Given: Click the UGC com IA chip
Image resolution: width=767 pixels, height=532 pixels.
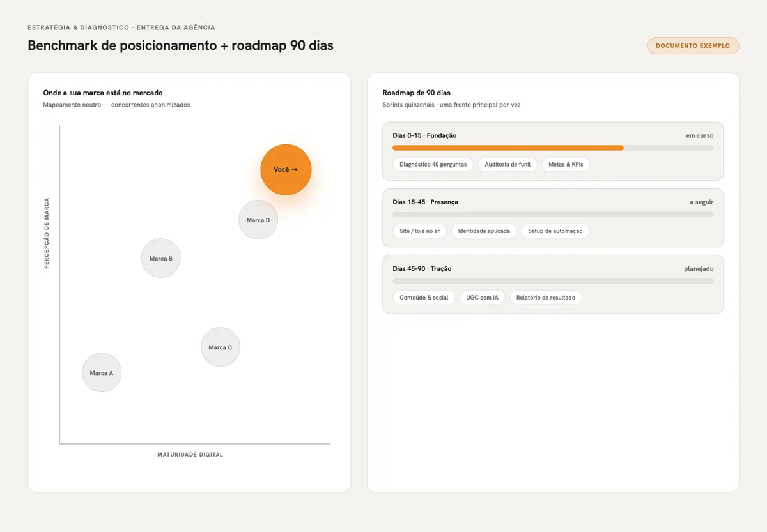Looking at the screenshot, I should click(482, 297).
